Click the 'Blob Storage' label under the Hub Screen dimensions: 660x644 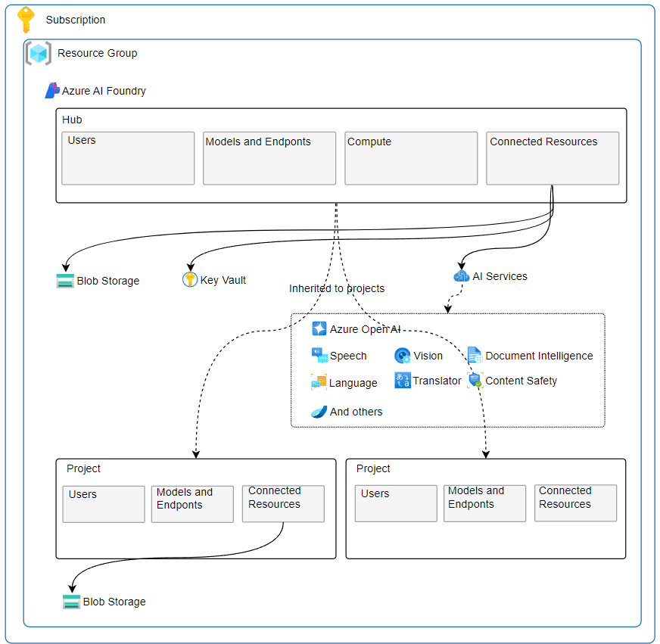[107, 281]
